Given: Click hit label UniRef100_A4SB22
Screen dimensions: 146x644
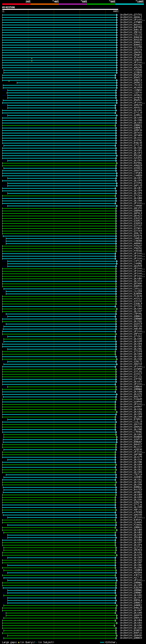Looking at the screenshot, I should tap(131, 95).
